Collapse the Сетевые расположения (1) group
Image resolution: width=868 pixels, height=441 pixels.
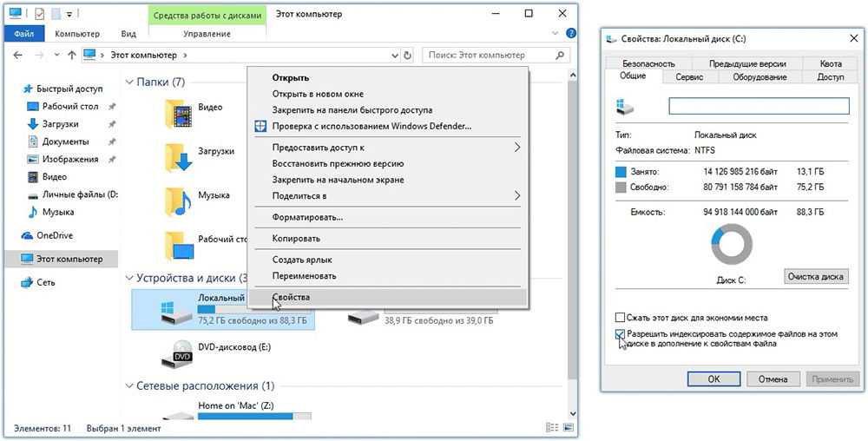[129, 385]
